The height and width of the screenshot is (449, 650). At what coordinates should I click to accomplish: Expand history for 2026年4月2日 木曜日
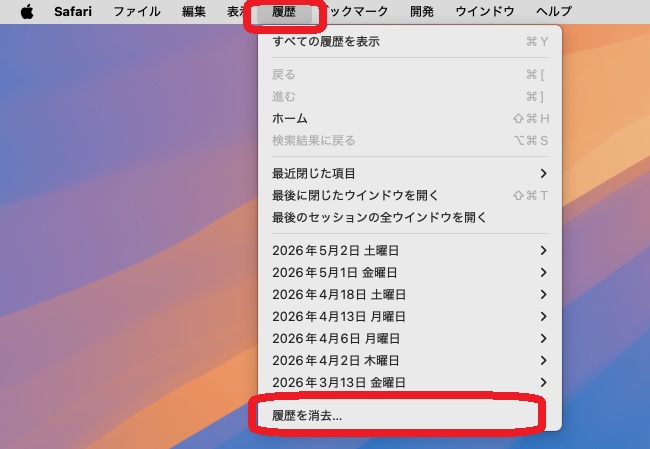pyautogui.click(x=410, y=360)
